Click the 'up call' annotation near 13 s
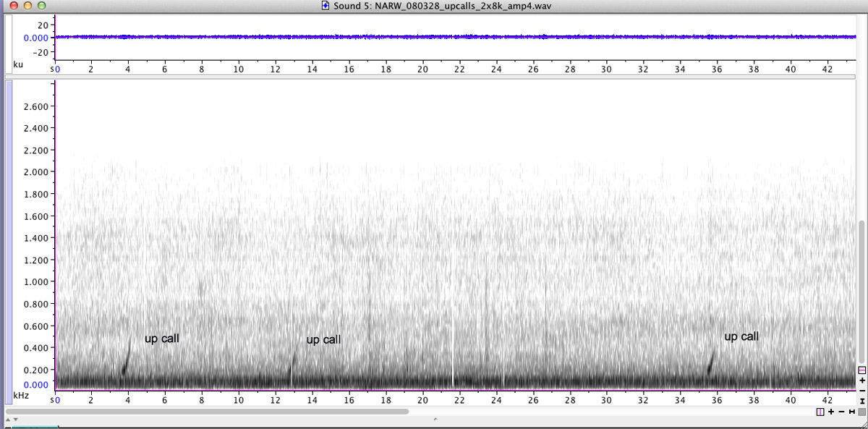This screenshot has width=868, height=429. (x=323, y=339)
